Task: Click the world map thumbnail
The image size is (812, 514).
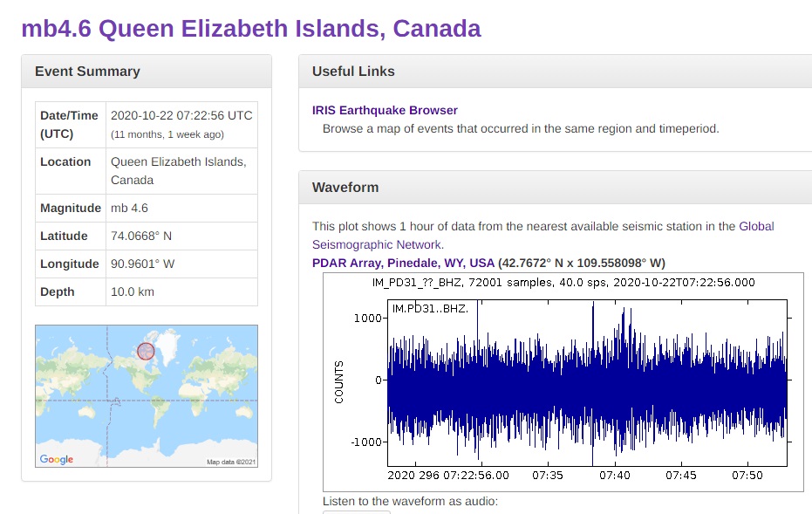Action: tap(147, 396)
